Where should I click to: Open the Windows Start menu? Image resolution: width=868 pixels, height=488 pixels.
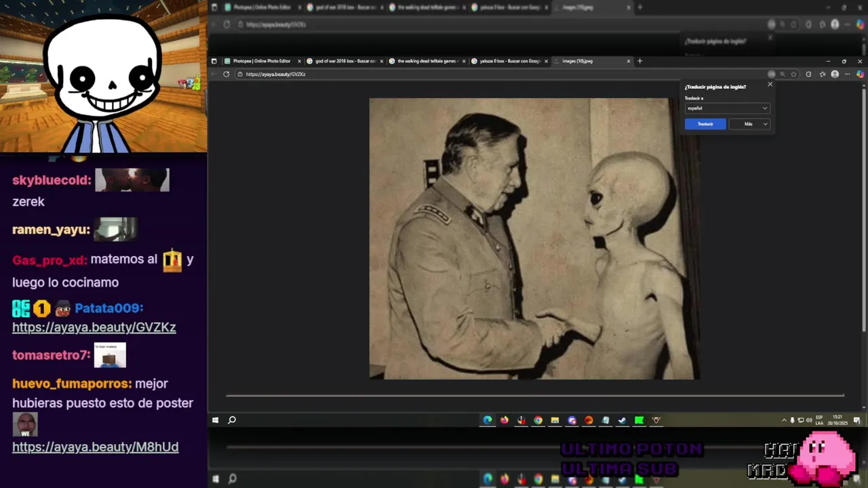pyautogui.click(x=215, y=420)
